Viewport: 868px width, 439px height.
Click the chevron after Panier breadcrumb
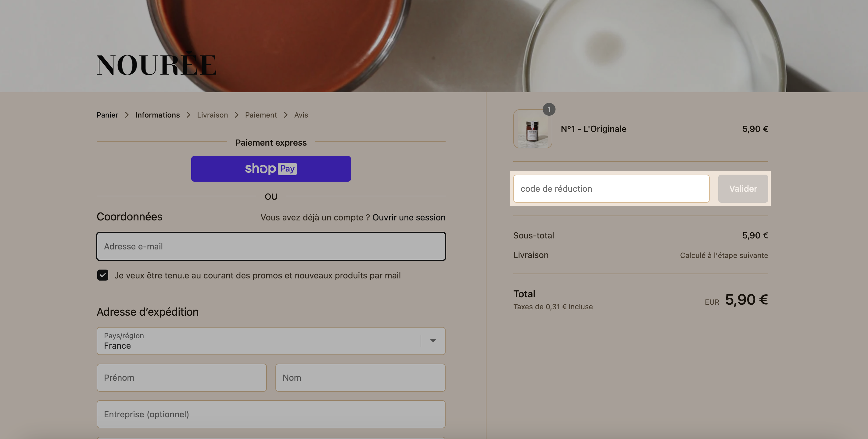[127, 115]
